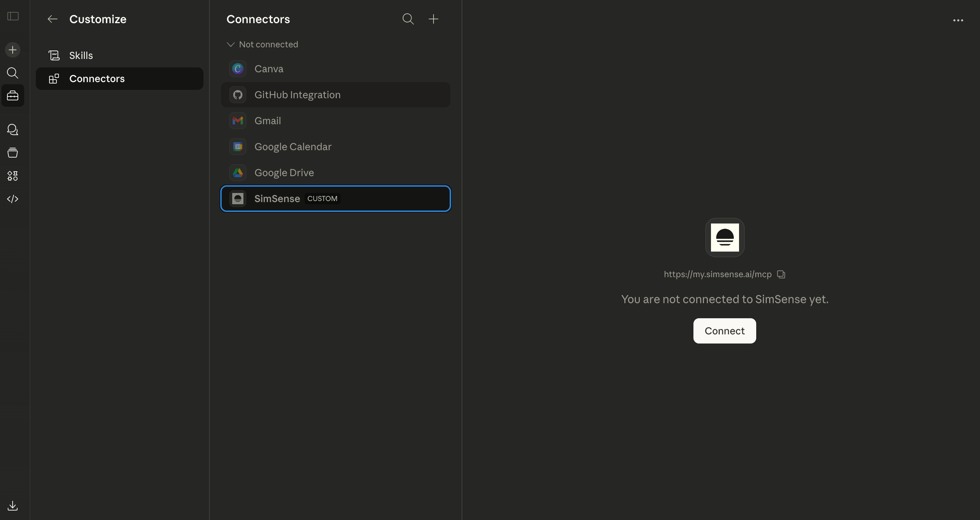Select the Google Calendar connector
This screenshot has width=980, height=520.
pos(336,147)
